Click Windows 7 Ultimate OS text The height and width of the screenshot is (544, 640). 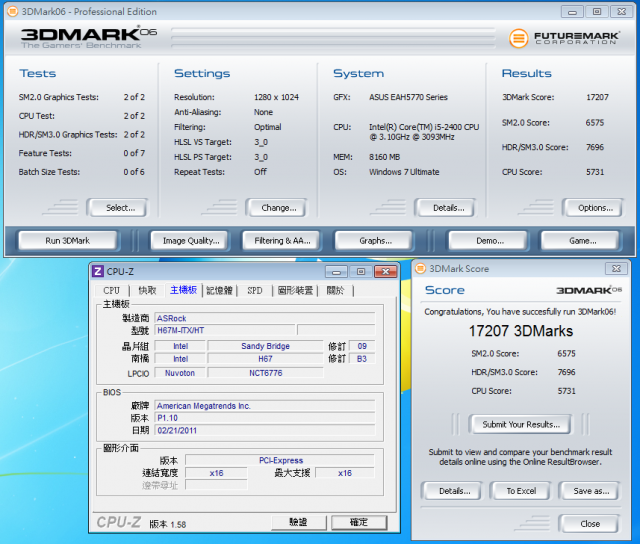(x=404, y=172)
